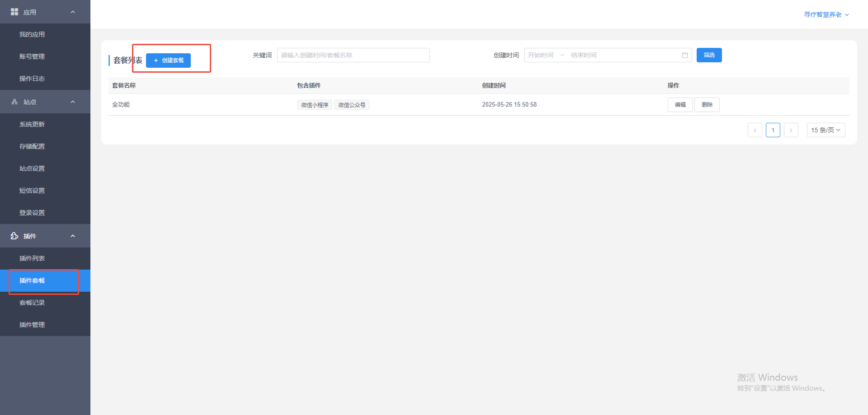This screenshot has width=868, height=415.
Task: Click the 结束时间 date field
Action: click(584, 55)
